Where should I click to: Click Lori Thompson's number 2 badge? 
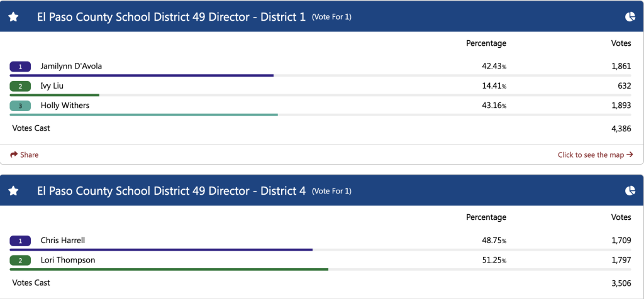tap(20, 260)
